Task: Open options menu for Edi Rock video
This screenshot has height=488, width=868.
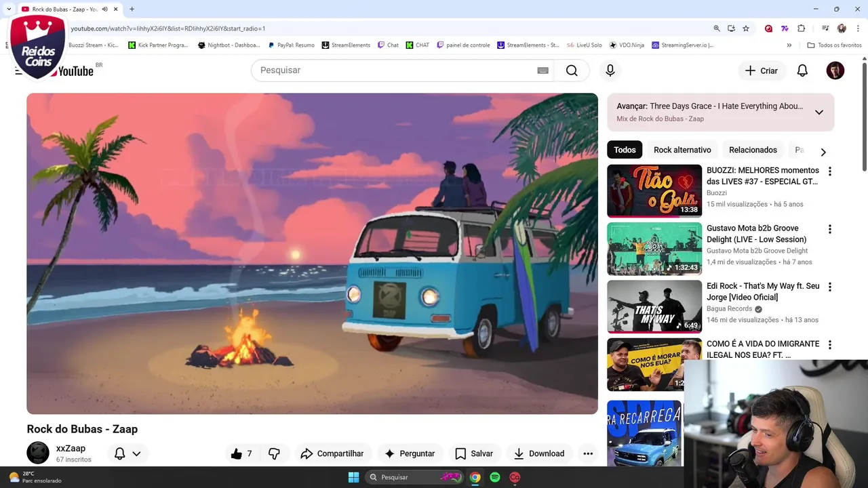Action: point(829,287)
